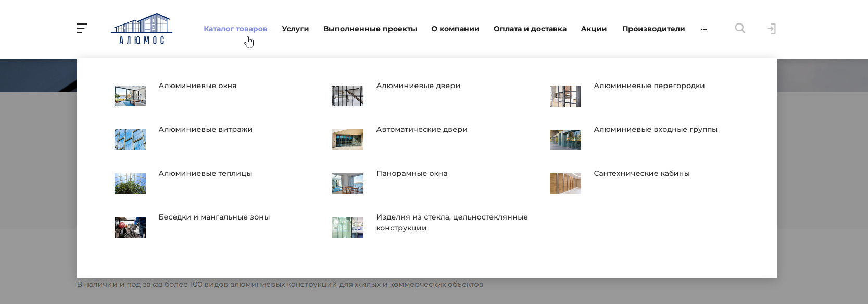Open Каталог товаров menu
The image size is (868, 304).
(x=235, y=29)
